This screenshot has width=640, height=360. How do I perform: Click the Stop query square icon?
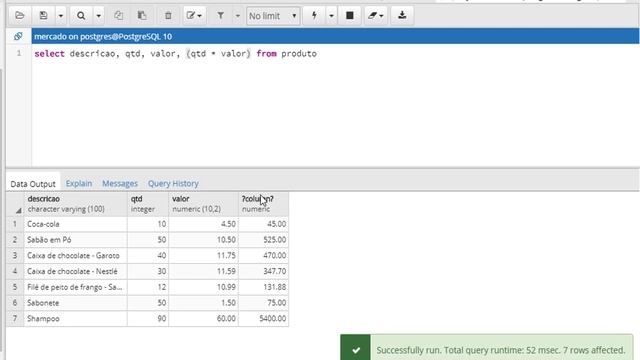click(x=350, y=16)
